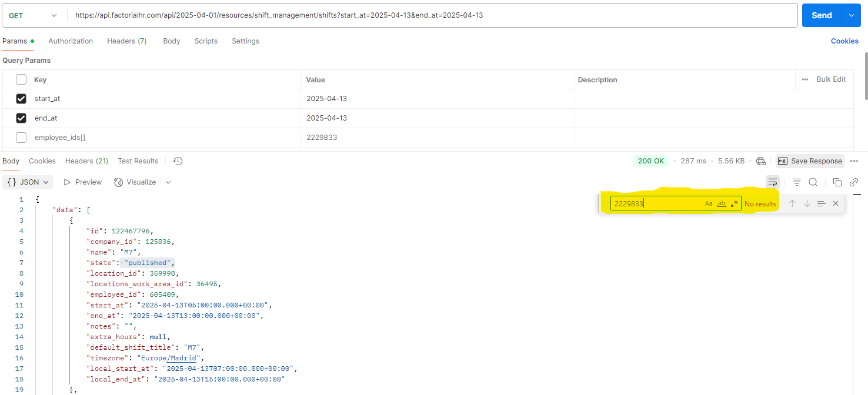The image size is (868, 395).
Task: Click line number 10 in gutter
Action: point(19,294)
